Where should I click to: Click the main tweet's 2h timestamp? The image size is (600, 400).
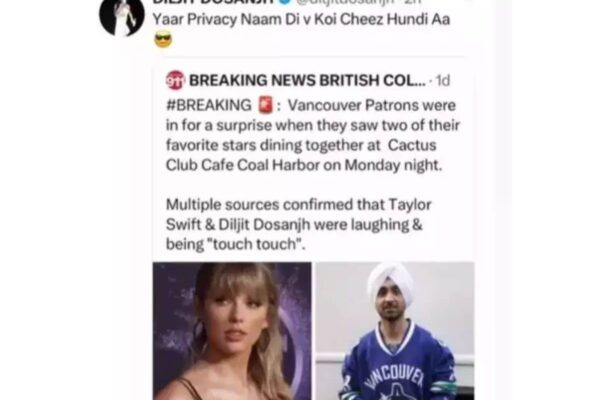[412, 2]
